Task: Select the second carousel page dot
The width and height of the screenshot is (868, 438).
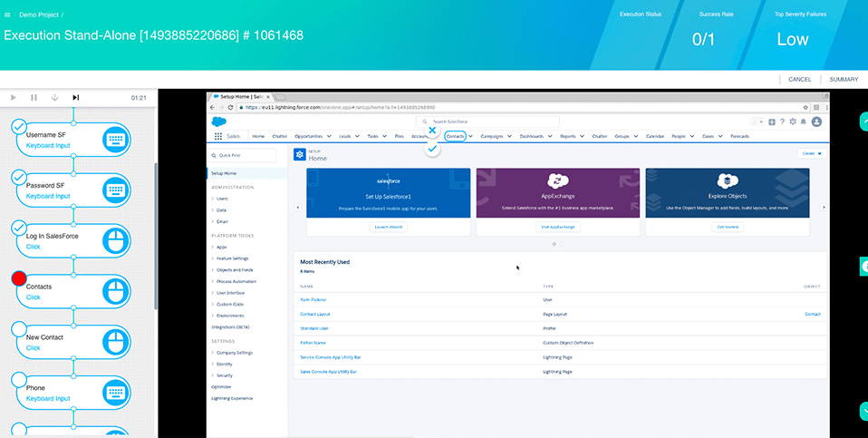Action: click(x=562, y=244)
